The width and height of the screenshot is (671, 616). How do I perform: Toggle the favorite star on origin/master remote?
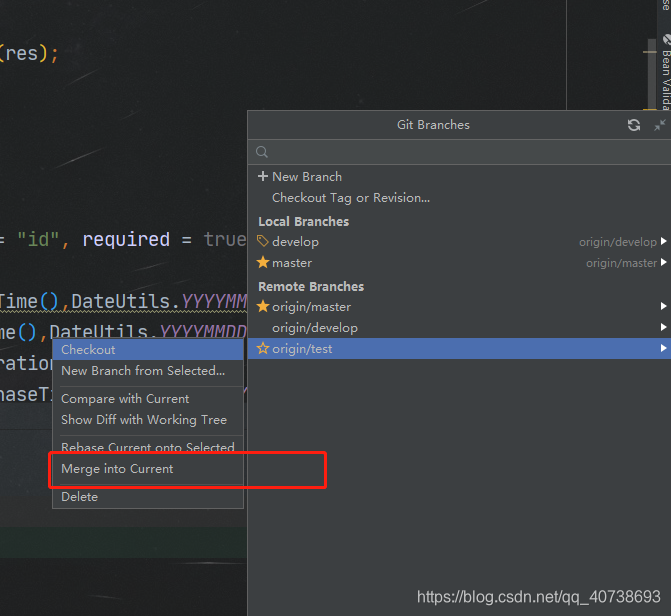coord(263,306)
